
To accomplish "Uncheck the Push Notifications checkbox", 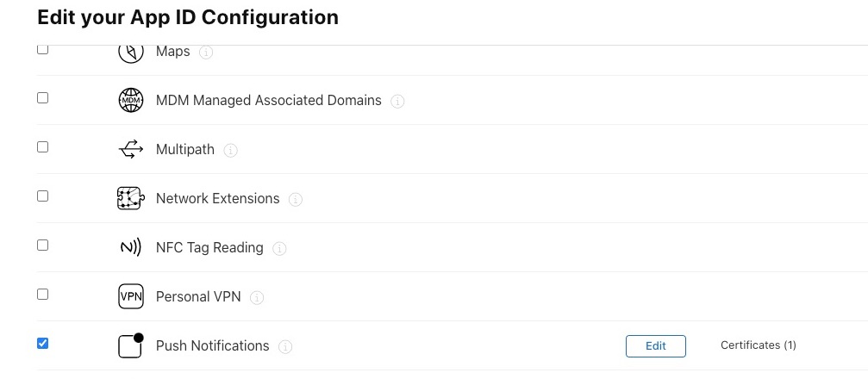I will [42, 344].
